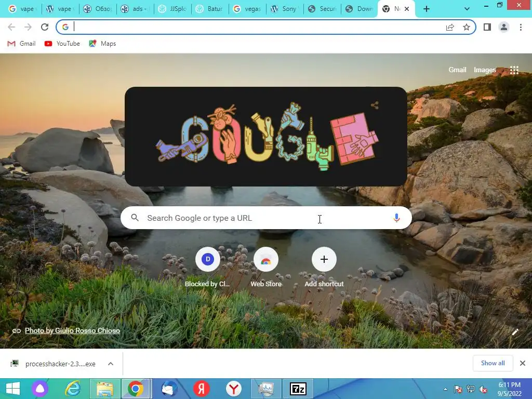Switch to the JJSplo tab
532x399 pixels.
[x=173, y=9]
